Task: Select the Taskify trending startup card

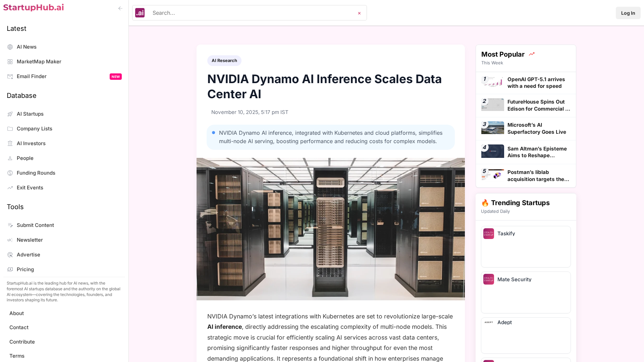Action: [x=526, y=246]
